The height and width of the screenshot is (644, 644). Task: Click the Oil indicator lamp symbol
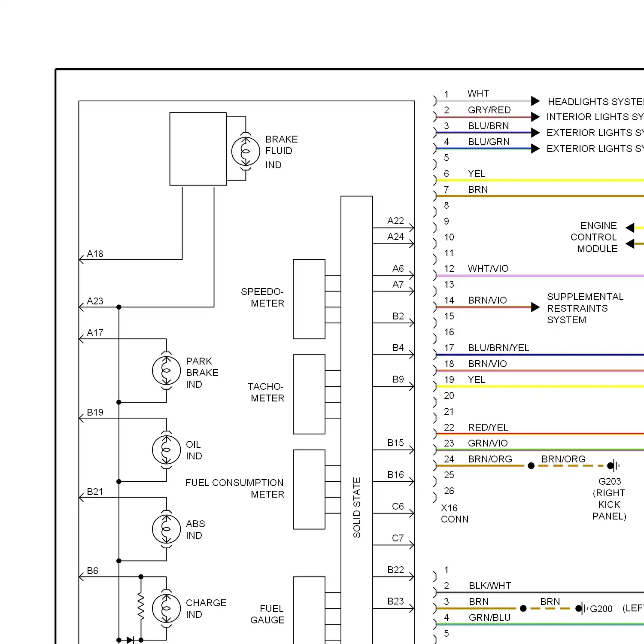(x=167, y=450)
